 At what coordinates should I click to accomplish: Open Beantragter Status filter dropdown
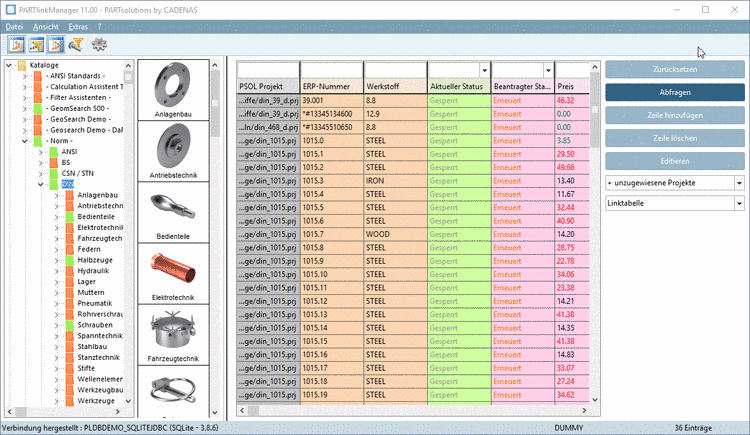(x=548, y=70)
